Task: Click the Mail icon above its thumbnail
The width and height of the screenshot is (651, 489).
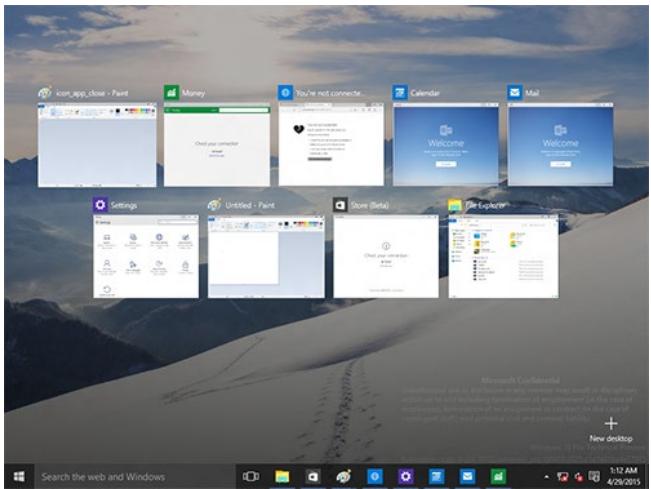Action: tap(515, 93)
